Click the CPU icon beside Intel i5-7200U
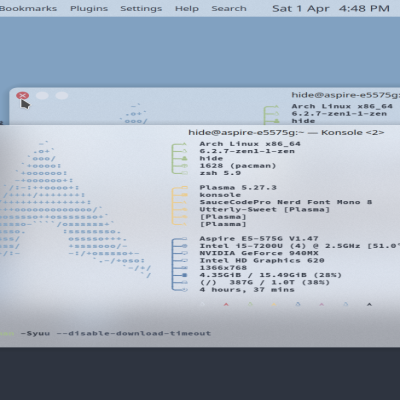Image resolution: width=400 pixels, height=400 pixels. click(x=184, y=246)
